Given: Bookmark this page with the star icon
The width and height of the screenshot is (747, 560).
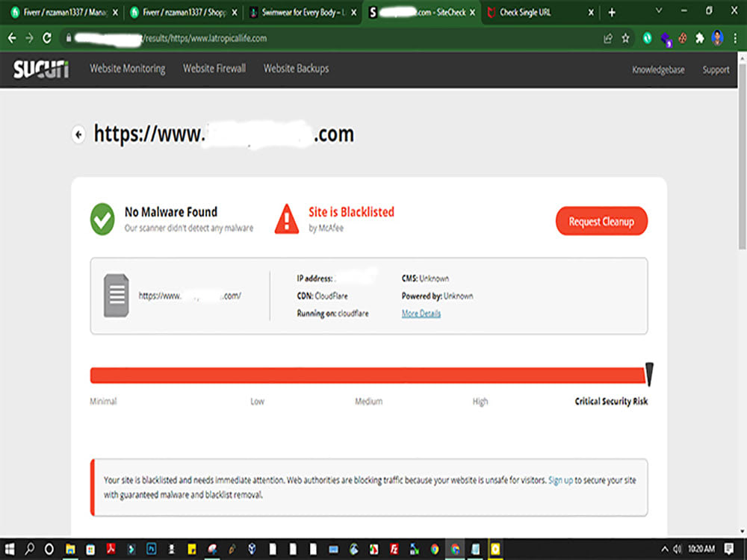Looking at the screenshot, I should pos(625,38).
